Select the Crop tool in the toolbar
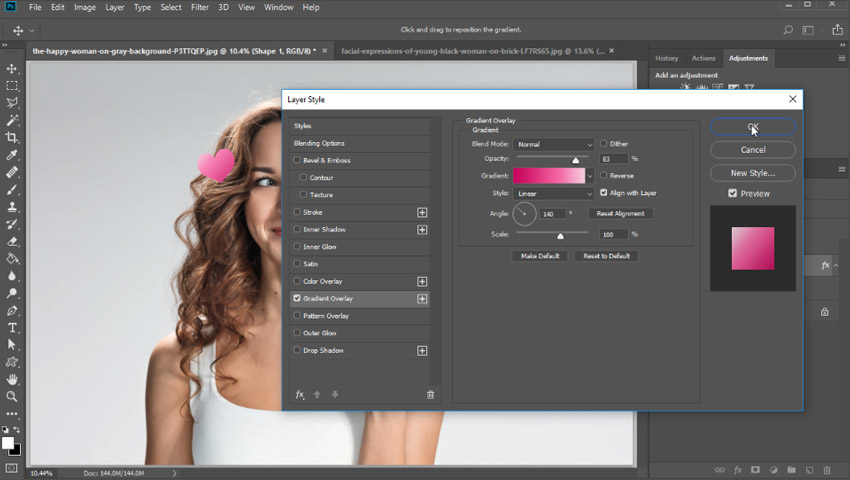Screen dimensions: 850x480 point(12,137)
